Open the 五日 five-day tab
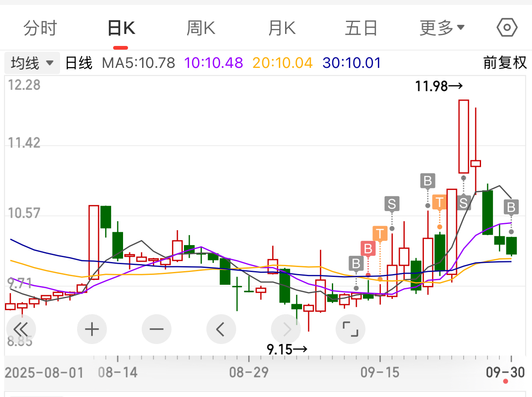This screenshot has width=532, height=397. pos(361,28)
